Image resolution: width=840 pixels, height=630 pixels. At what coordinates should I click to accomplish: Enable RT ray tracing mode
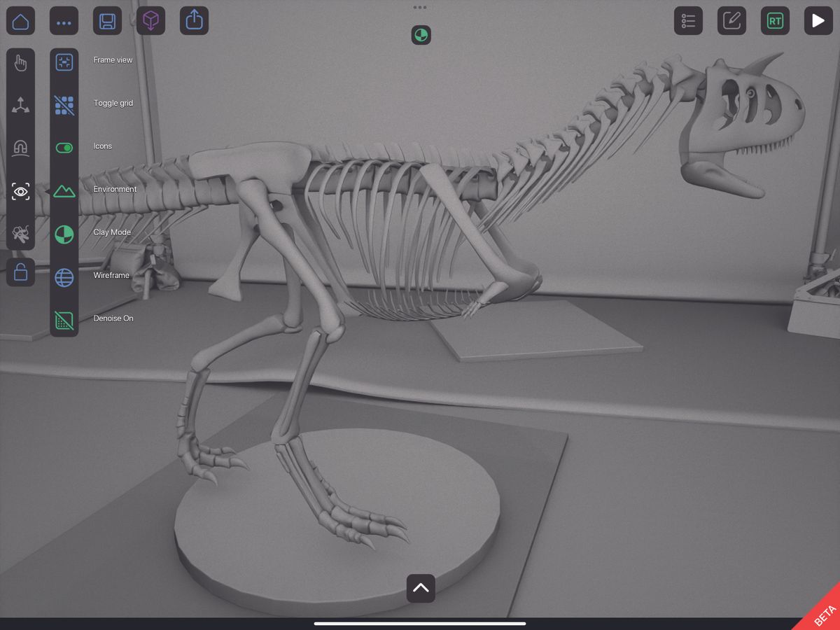(x=775, y=20)
